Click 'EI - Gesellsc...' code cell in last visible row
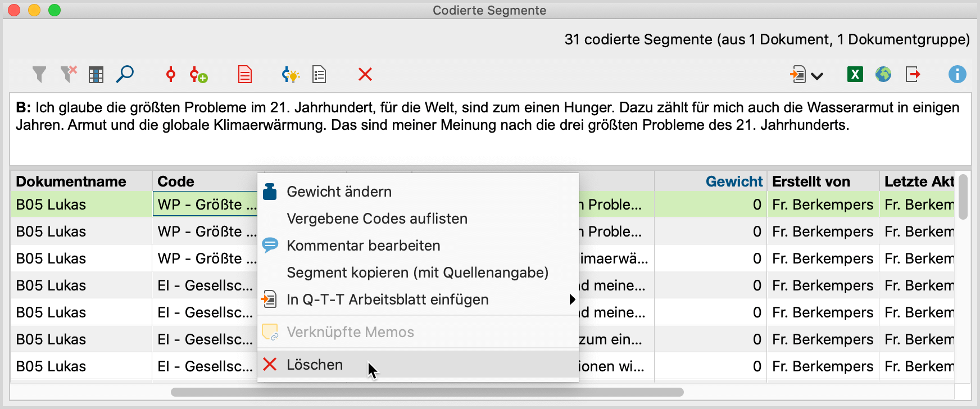 [x=205, y=366]
